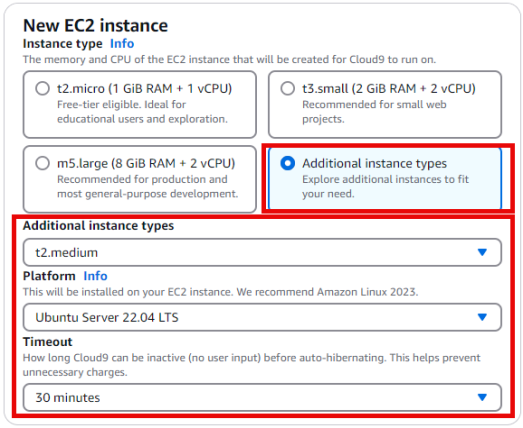Select Additional instance types radio button

288,163
